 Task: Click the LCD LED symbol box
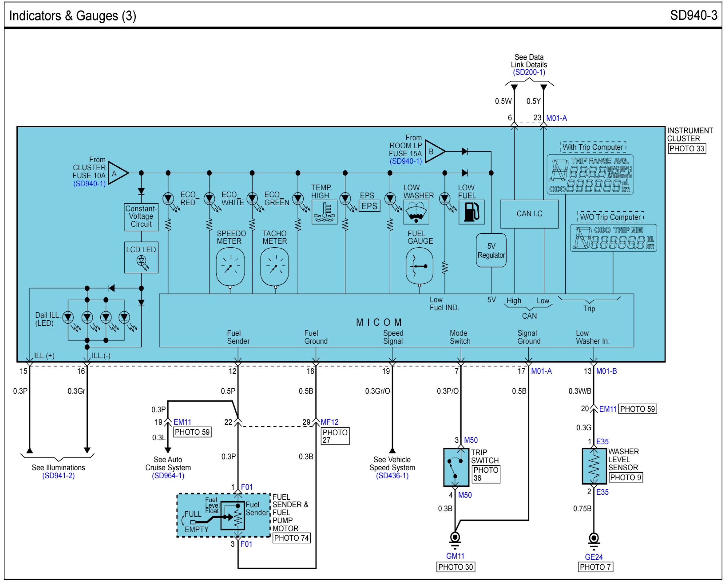pyautogui.click(x=141, y=258)
